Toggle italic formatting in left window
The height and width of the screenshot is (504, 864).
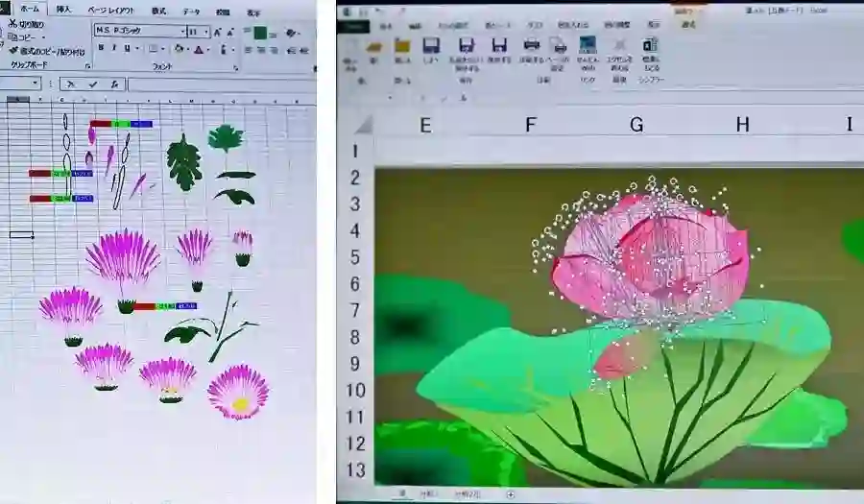pos(113,48)
